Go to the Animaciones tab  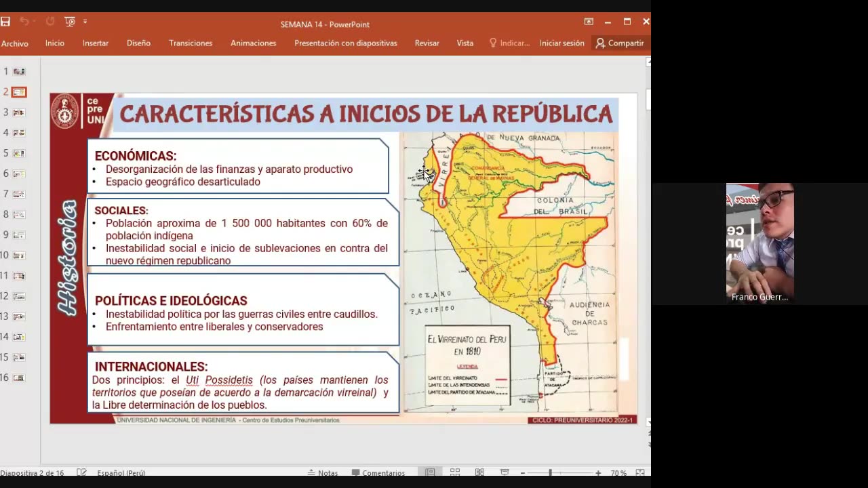tap(253, 43)
